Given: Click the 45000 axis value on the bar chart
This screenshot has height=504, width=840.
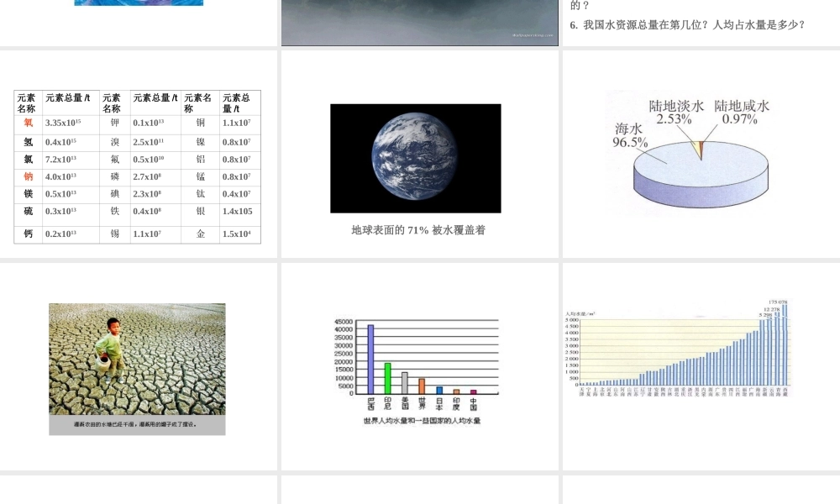Looking at the screenshot, I should 344,322.
